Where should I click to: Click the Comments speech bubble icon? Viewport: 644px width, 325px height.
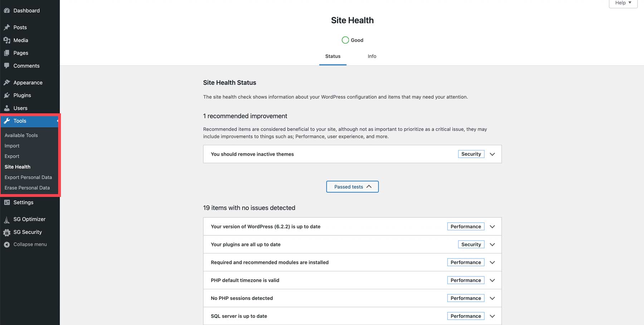click(x=7, y=66)
